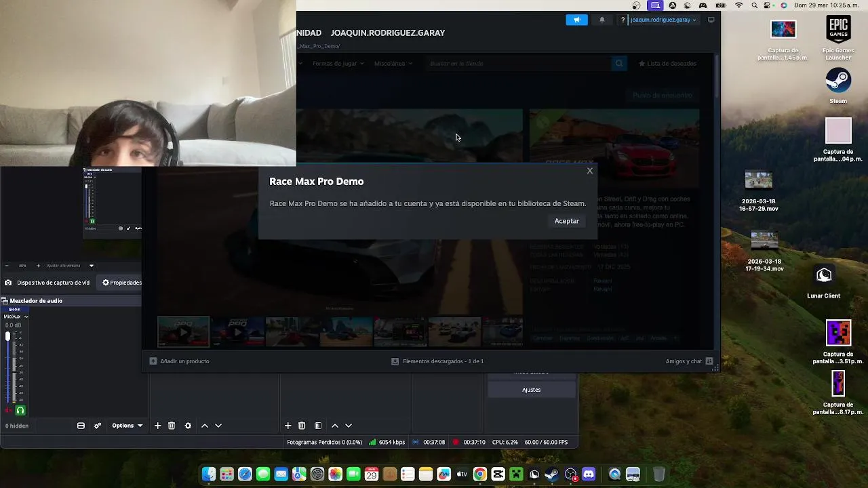This screenshot has height=488, width=868.
Task: Delete selected scene trash icon
Action: (172, 426)
